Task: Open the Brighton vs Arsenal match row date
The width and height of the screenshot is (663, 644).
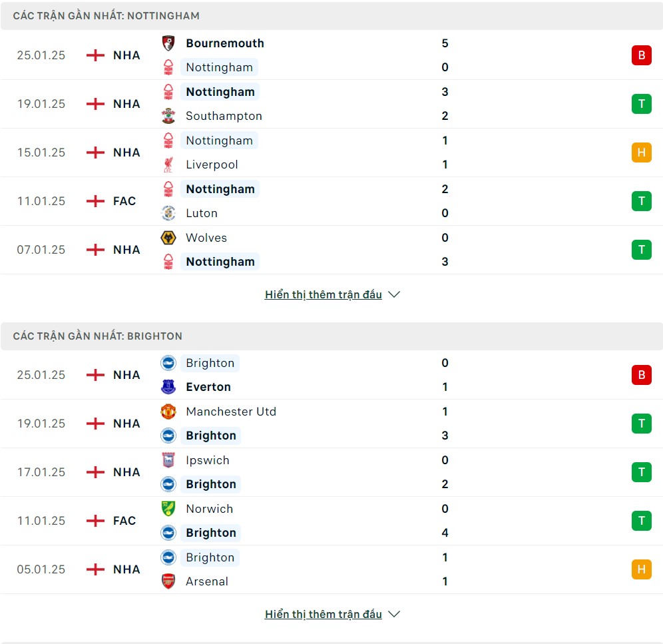Action: point(41,569)
